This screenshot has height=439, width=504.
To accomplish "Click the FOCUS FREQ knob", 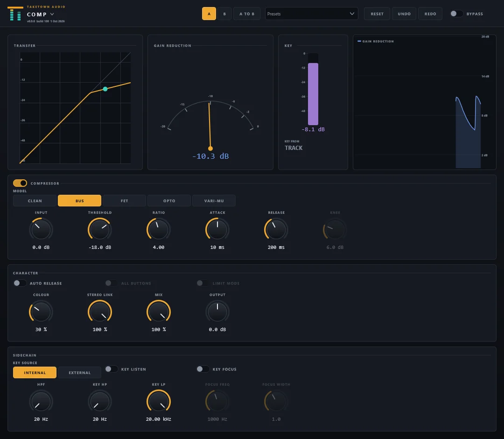I will (217, 401).
